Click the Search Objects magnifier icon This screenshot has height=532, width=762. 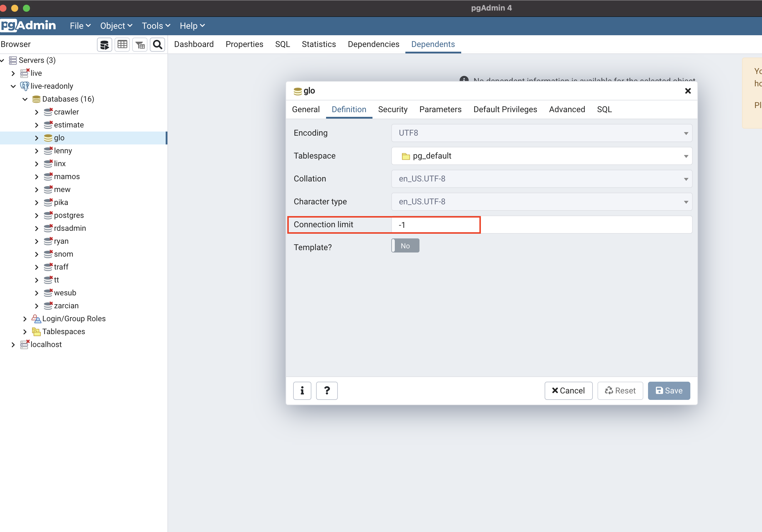pyautogui.click(x=158, y=44)
